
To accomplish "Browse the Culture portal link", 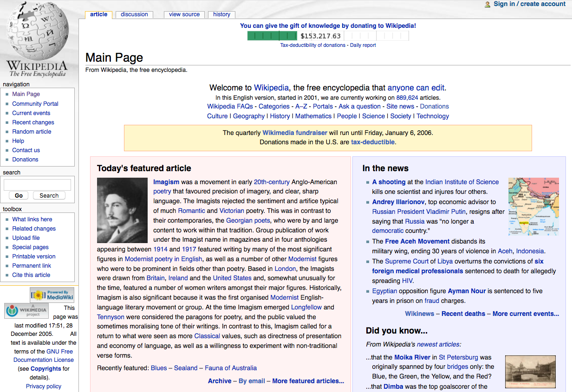I will [217, 116].
